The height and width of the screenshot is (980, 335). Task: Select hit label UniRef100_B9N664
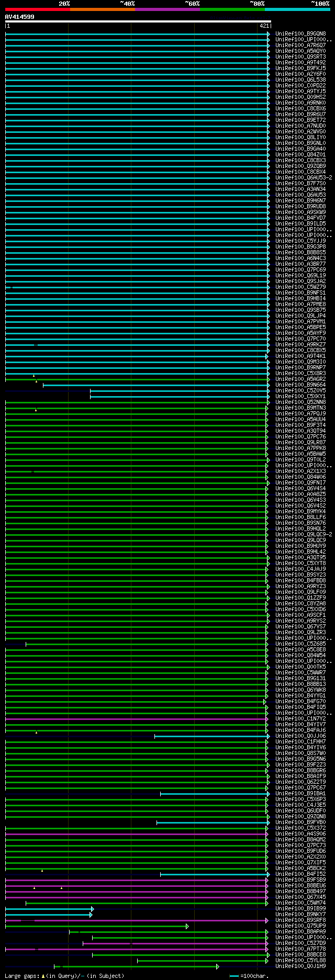click(300, 385)
